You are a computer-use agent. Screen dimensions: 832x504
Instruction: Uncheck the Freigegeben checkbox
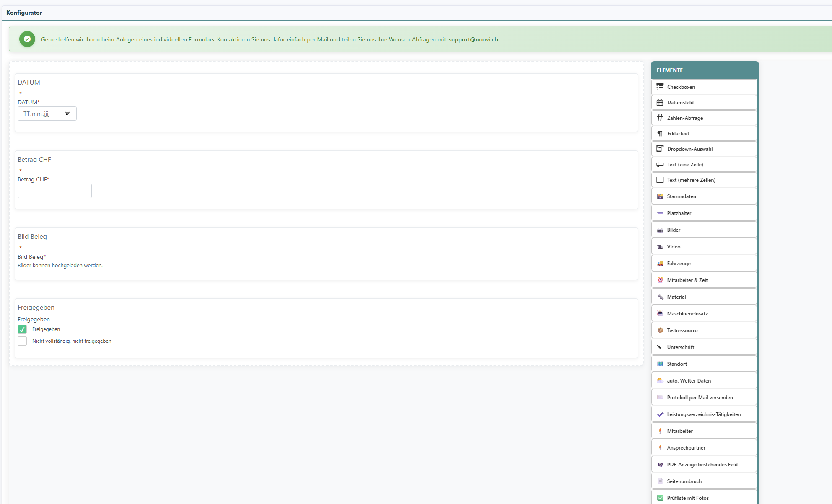(x=22, y=329)
